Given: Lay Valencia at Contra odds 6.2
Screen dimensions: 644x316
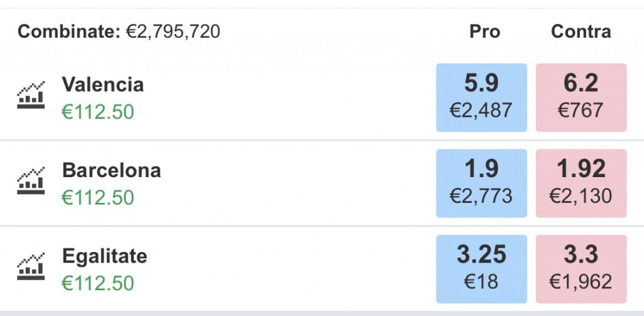Looking at the screenshot, I should tap(580, 97).
